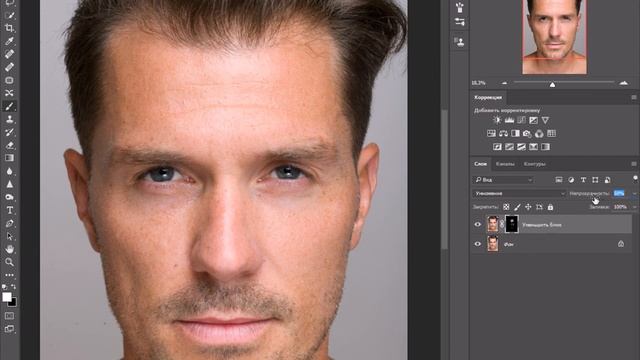Add a Hue/Saturation adjustment layer

click(491, 133)
